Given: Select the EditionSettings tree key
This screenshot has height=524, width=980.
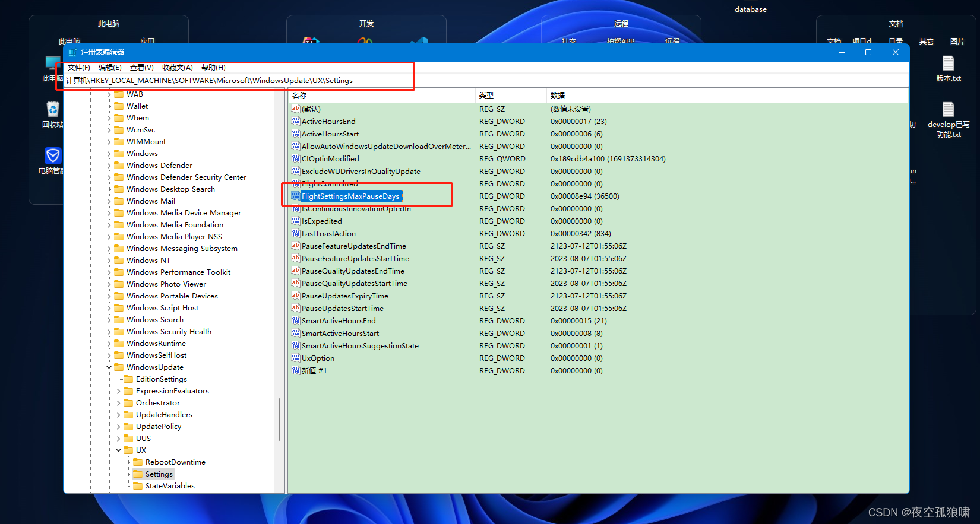Looking at the screenshot, I should [x=162, y=379].
